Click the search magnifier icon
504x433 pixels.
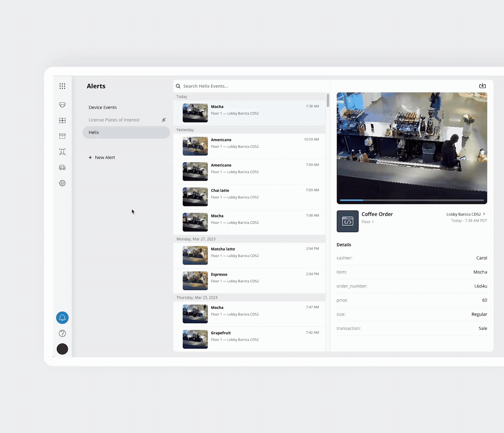178,86
